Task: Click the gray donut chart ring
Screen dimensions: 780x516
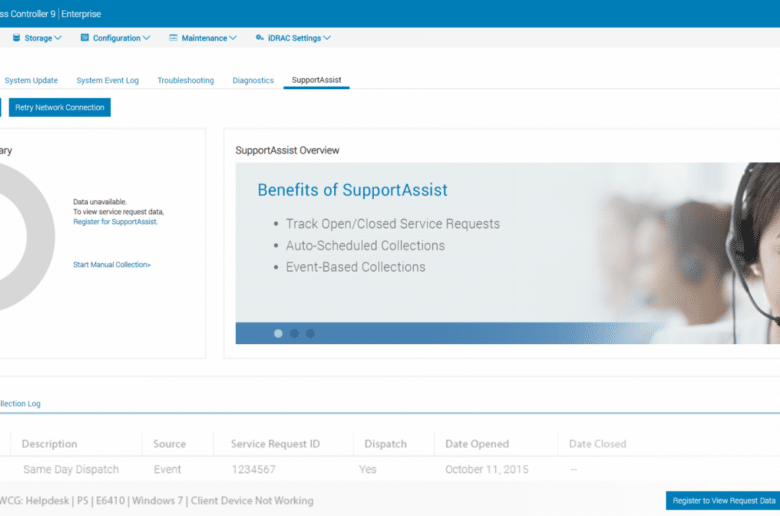Action: [x=40, y=237]
